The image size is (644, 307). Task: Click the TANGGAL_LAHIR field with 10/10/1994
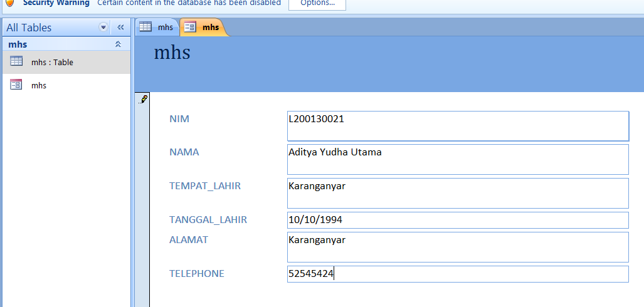458,220
